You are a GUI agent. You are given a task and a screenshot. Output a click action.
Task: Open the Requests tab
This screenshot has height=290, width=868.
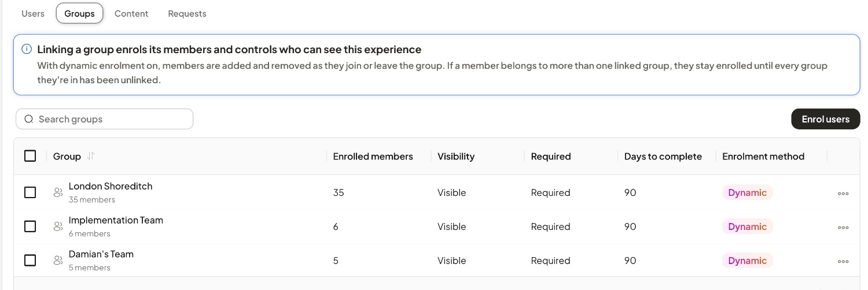coord(187,13)
